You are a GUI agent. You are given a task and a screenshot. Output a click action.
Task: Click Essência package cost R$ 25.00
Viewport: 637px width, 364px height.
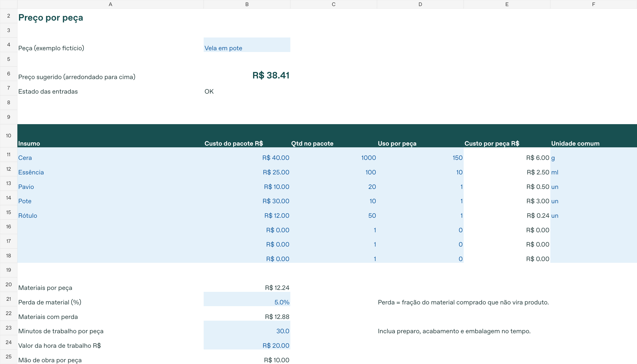pos(247,169)
